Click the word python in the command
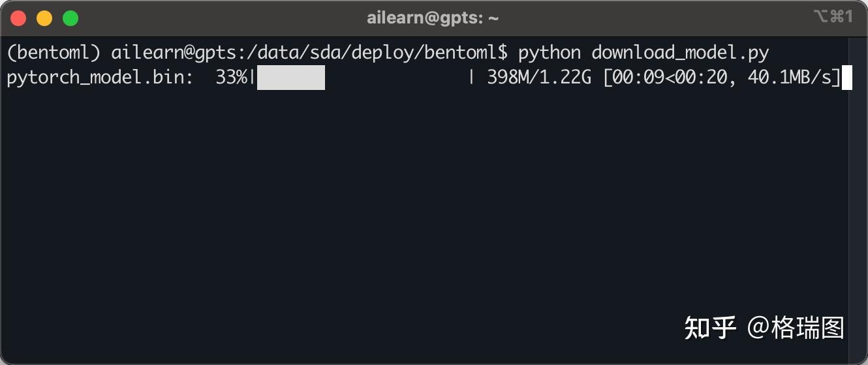Viewport: 868px width, 365px height. [x=550, y=52]
